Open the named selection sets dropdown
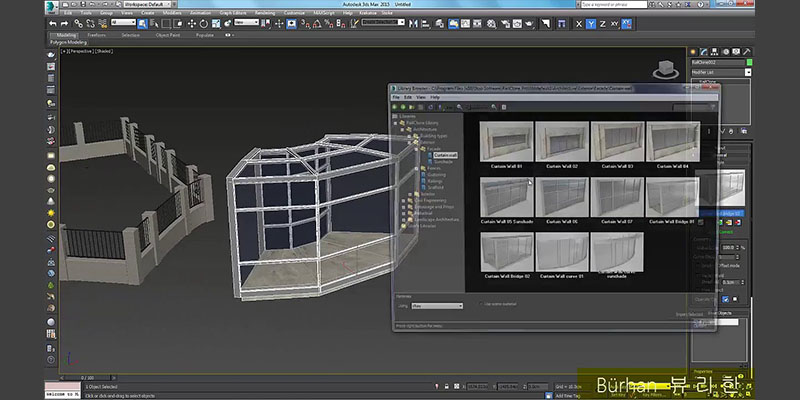 pyautogui.click(x=383, y=22)
